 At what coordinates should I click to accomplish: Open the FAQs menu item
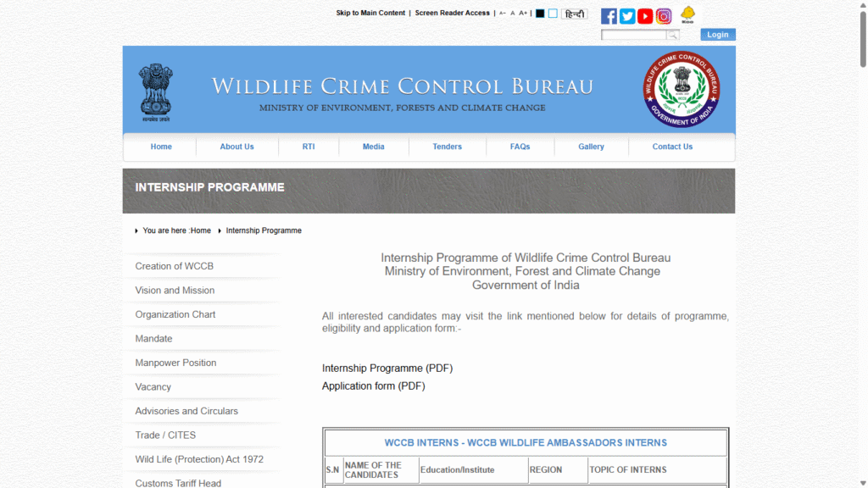(x=520, y=147)
